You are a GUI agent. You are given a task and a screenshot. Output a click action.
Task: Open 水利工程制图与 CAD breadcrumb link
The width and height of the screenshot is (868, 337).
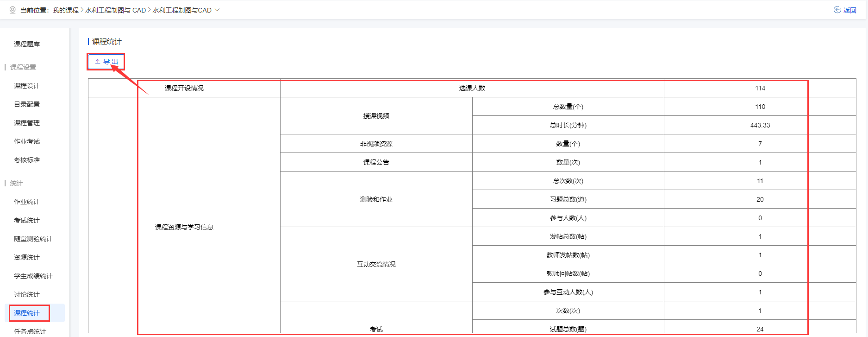[116, 10]
